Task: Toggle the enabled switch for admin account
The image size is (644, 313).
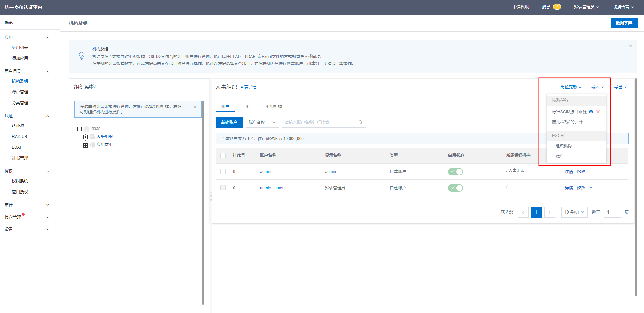Action: point(455,172)
